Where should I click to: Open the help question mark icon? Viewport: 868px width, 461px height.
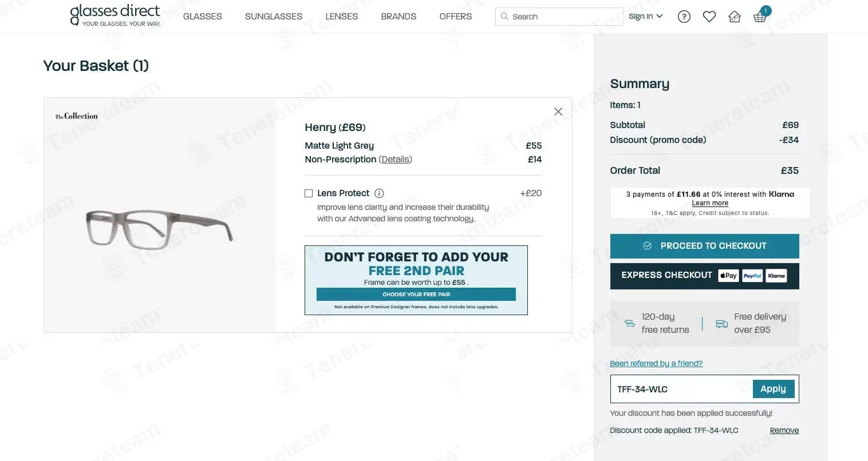pyautogui.click(x=684, y=17)
